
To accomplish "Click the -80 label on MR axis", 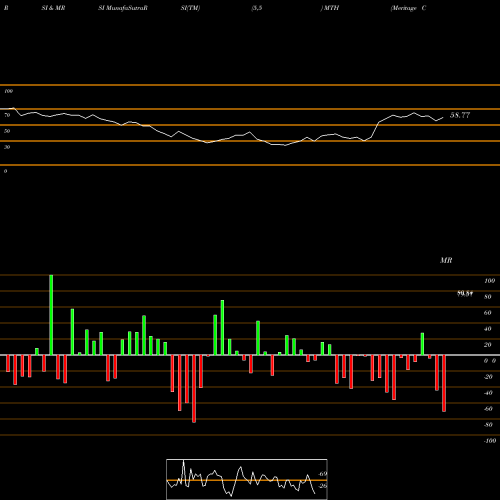I will 488,425.
